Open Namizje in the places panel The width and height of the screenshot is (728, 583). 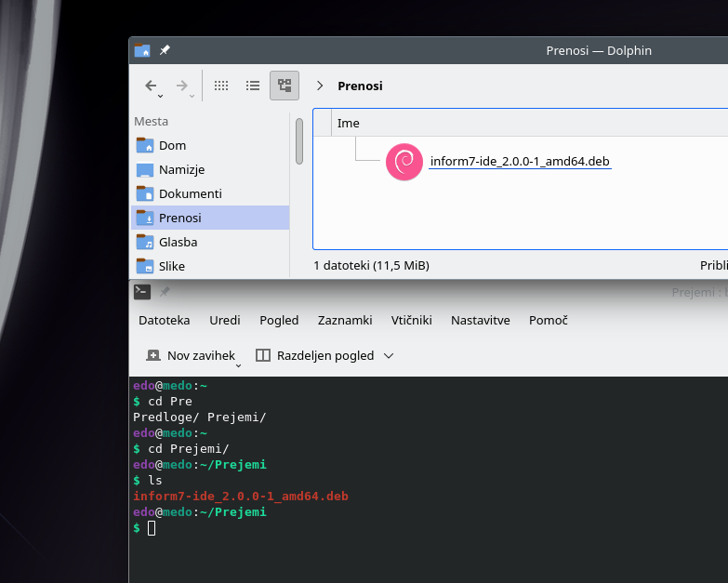(x=210, y=169)
